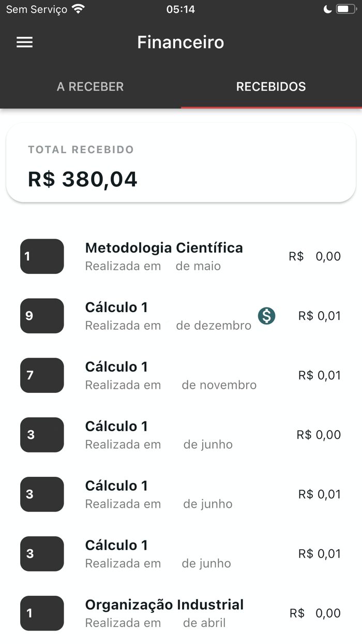Screen dimensions: 362x644
Task: Switch to the A RECEBER tab
Action: [x=90, y=86]
